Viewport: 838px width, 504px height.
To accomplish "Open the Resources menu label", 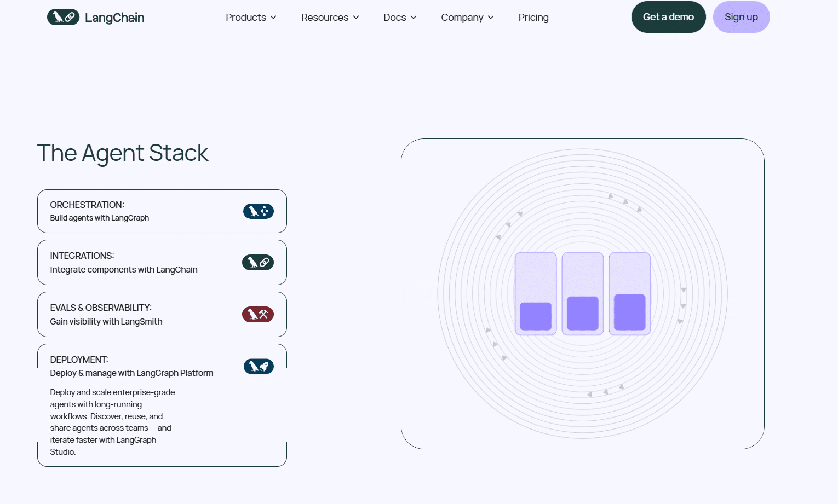I will click(325, 18).
